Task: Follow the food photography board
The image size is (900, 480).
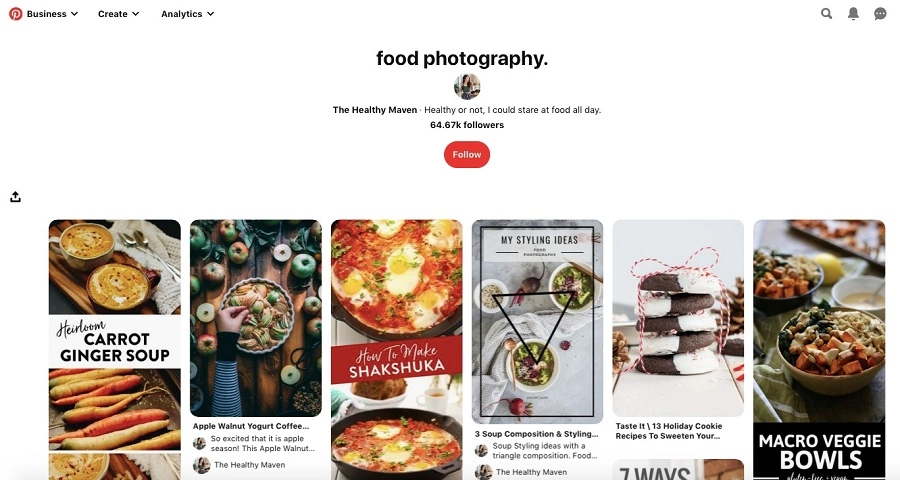Action: point(467,154)
